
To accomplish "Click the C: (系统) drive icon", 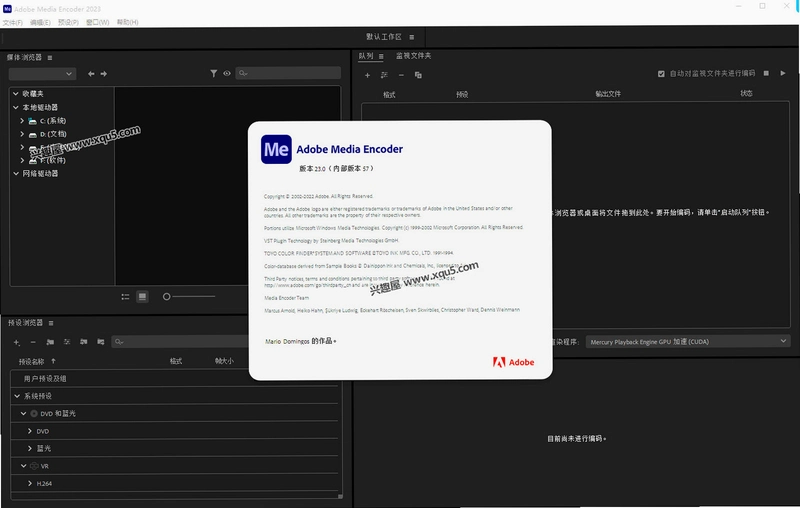I will click(x=33, y=121).
